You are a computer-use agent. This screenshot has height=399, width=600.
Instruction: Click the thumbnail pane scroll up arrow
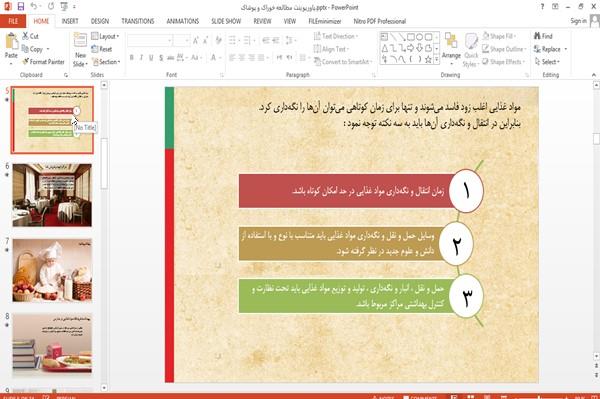(104, 85)
